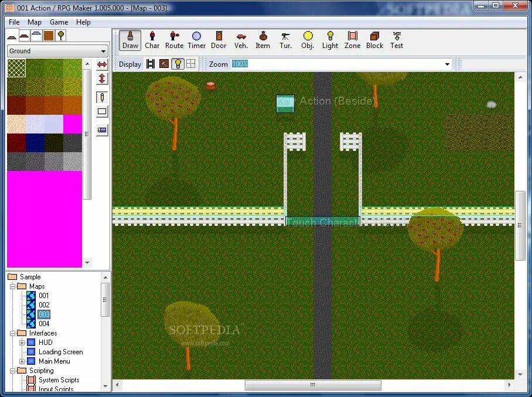Switch to the brown raised terrain tab
This screenshot has height=397, width=532.
[25, 36]
